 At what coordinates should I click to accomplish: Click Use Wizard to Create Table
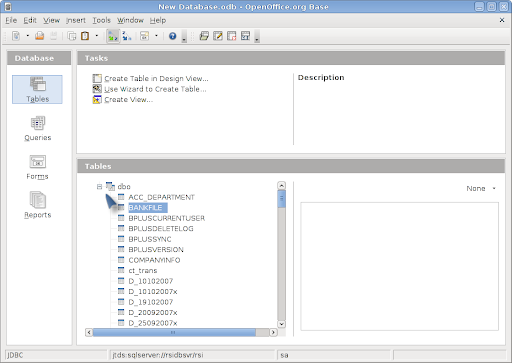(x=155, y=89)
